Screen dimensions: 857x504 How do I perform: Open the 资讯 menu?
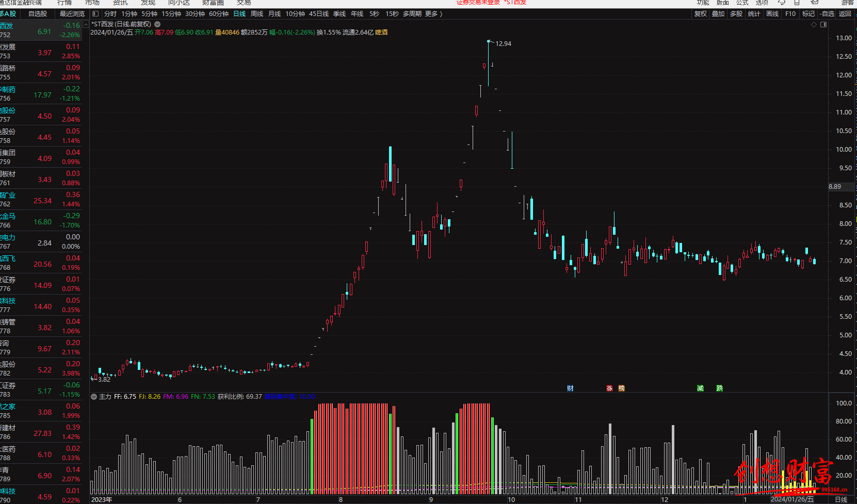point(120,3)
